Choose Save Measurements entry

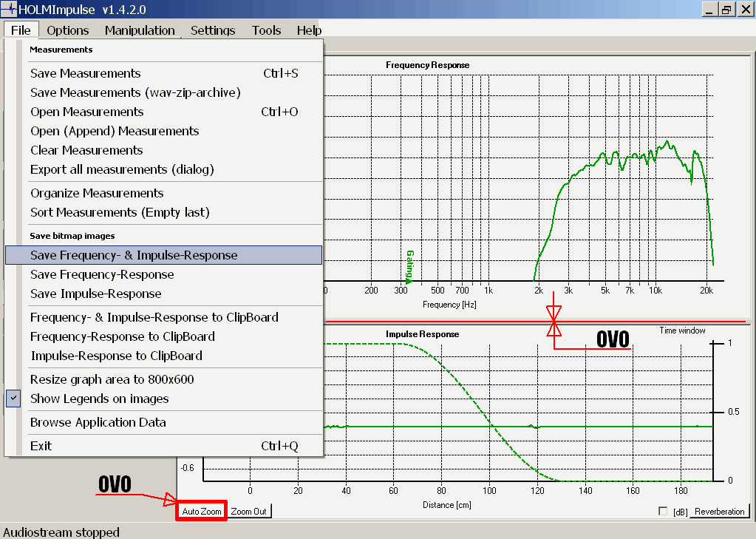[163, 73]
